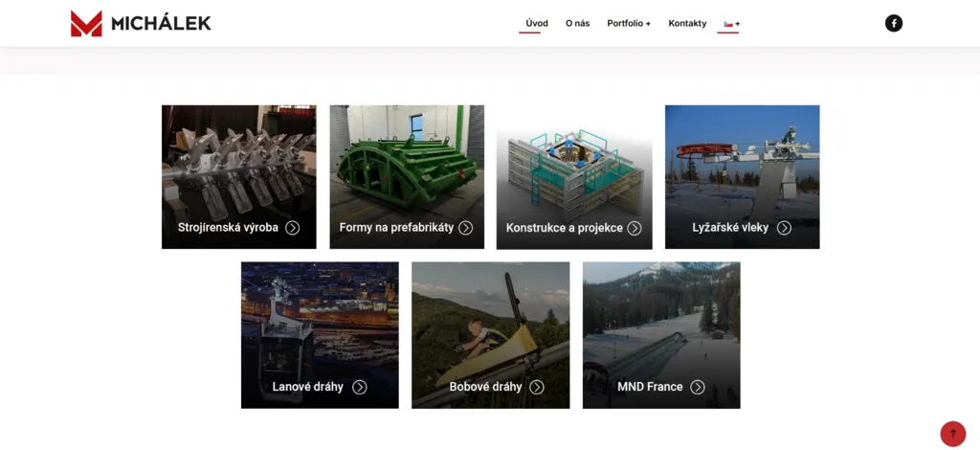Screen dimensions: 980x450
Task: Open the O nás page
Action: coord(577,24)
